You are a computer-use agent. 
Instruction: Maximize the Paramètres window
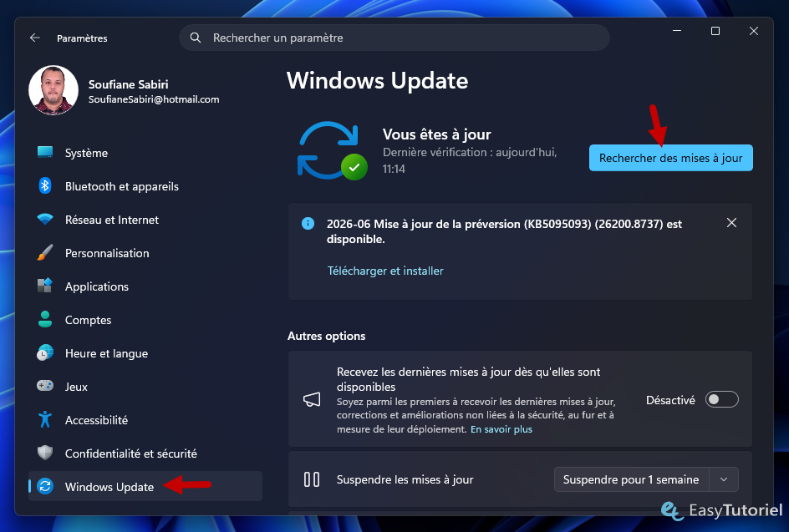tap(715, 31)
